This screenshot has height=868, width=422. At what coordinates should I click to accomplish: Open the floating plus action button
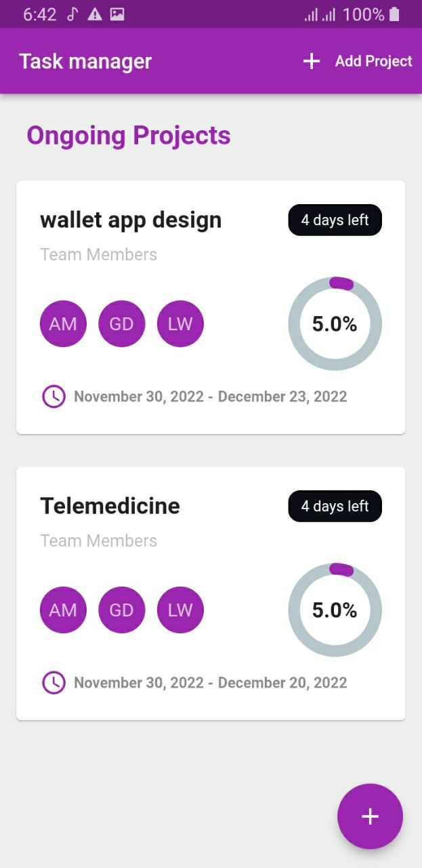pos(370,816)
